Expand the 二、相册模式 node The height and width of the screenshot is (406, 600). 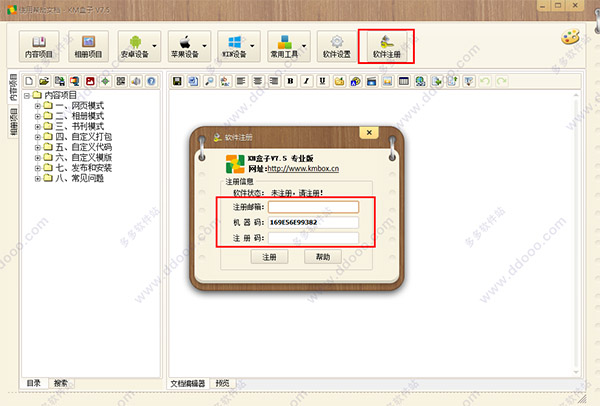[x=38, y=116]
